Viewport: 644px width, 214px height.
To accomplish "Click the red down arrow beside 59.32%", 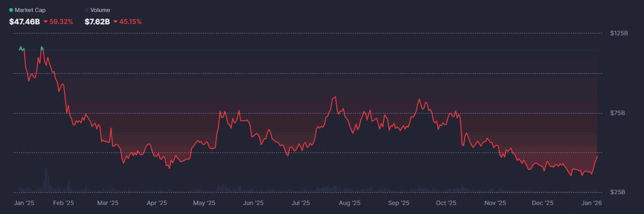I will tap(46, 22).
